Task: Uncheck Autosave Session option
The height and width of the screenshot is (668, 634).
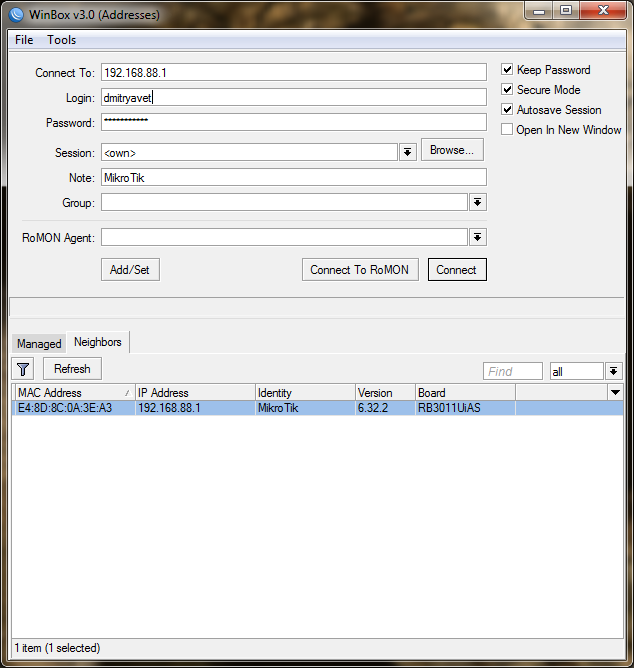Action: point(508,110)
